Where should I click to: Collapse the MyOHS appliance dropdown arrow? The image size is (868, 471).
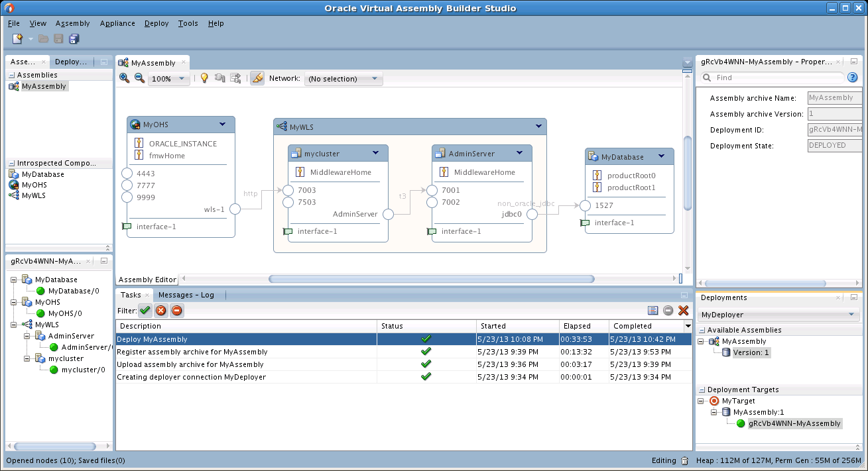(x=222, y=125)
